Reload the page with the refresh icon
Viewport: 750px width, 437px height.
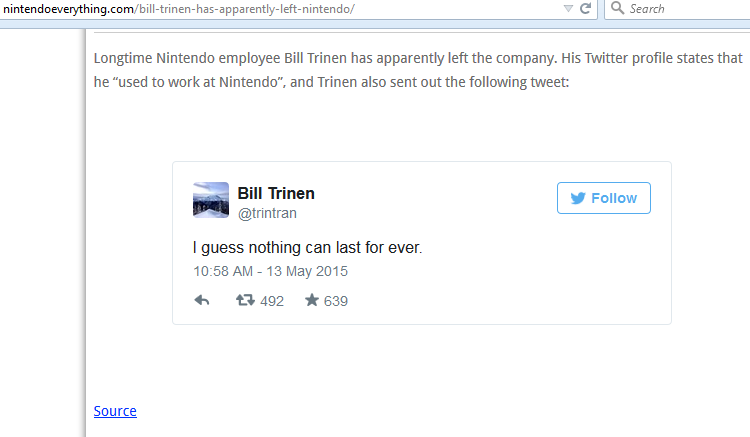(x=586, y=8)
